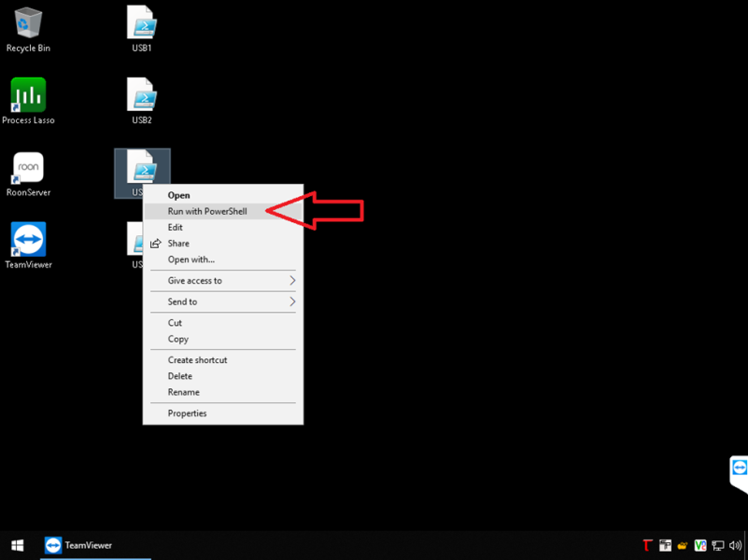Select "Rename" from the context menu
Image resolution: width=748 pixels, height=560 pixels.
[183, 393]
